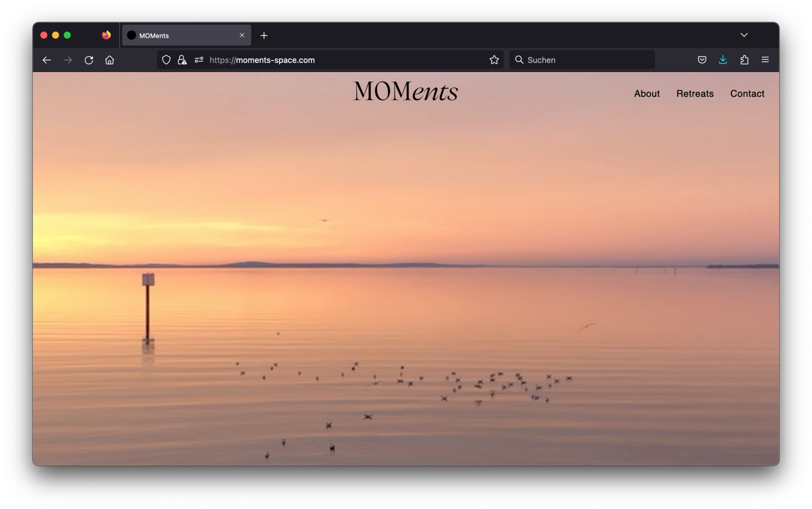Open the downloads panel

723,60
